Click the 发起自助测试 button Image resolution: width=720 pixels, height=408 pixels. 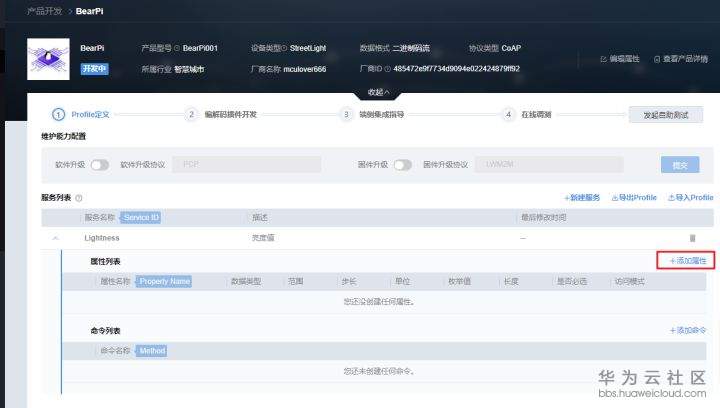[666, 115]
